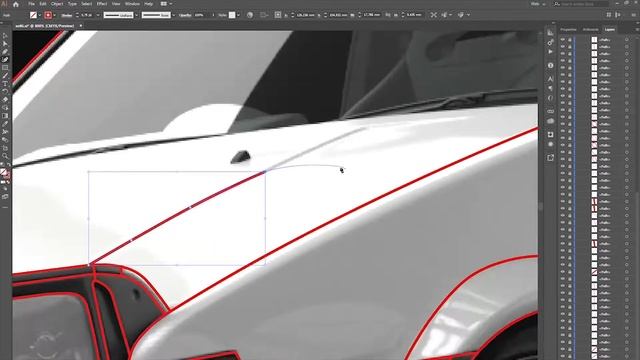Open the Object menu
The height and width of the screenshot is (360, 640).
tap(57, 4)
